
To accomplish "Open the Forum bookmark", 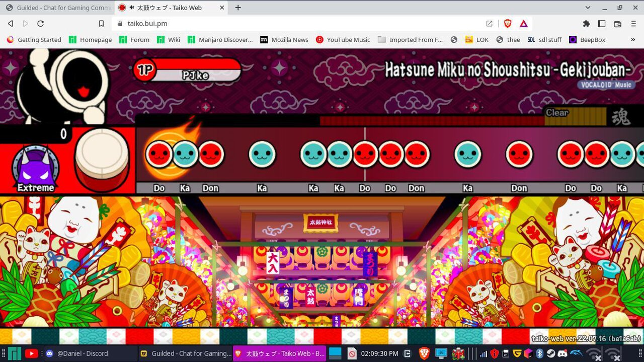I will point(134,40).
